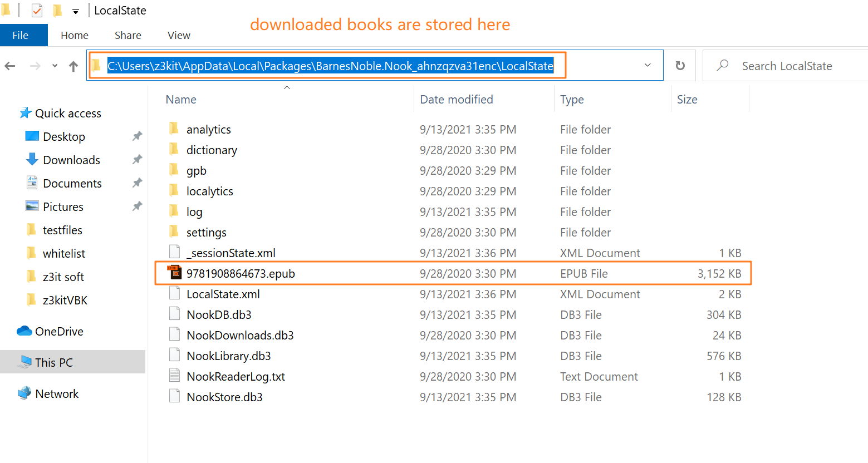Click the 576 KB size value
Viewport: 868px width, 463px height.
(x=724, y=356)
